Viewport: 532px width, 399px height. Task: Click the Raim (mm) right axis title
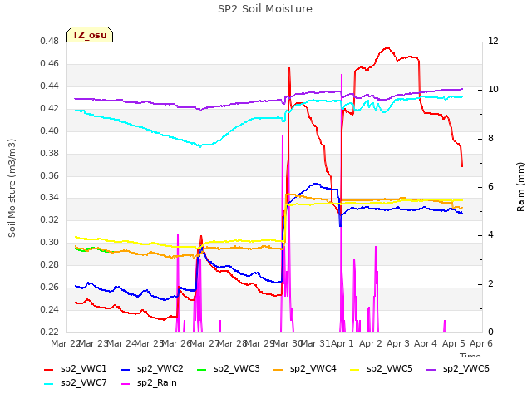tap(520, 187)
